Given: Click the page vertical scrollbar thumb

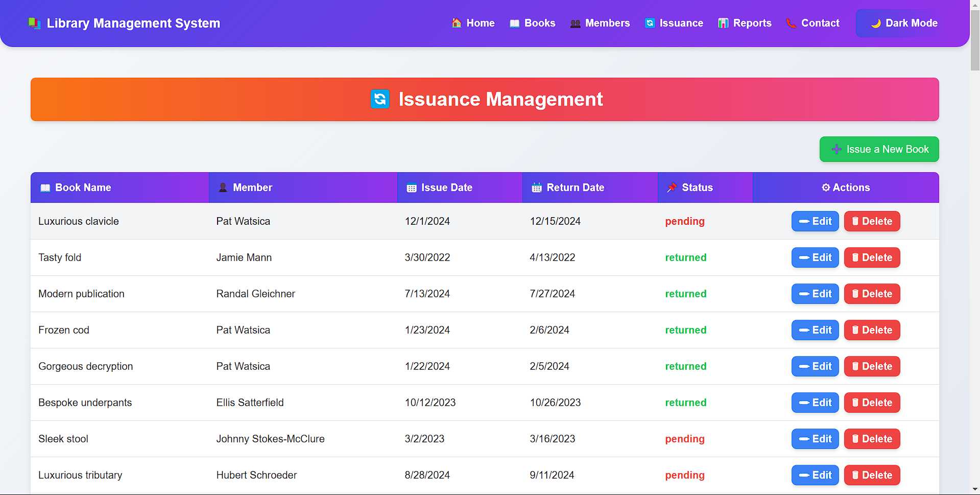Looking at the screenshot, I should pos(974,41).
